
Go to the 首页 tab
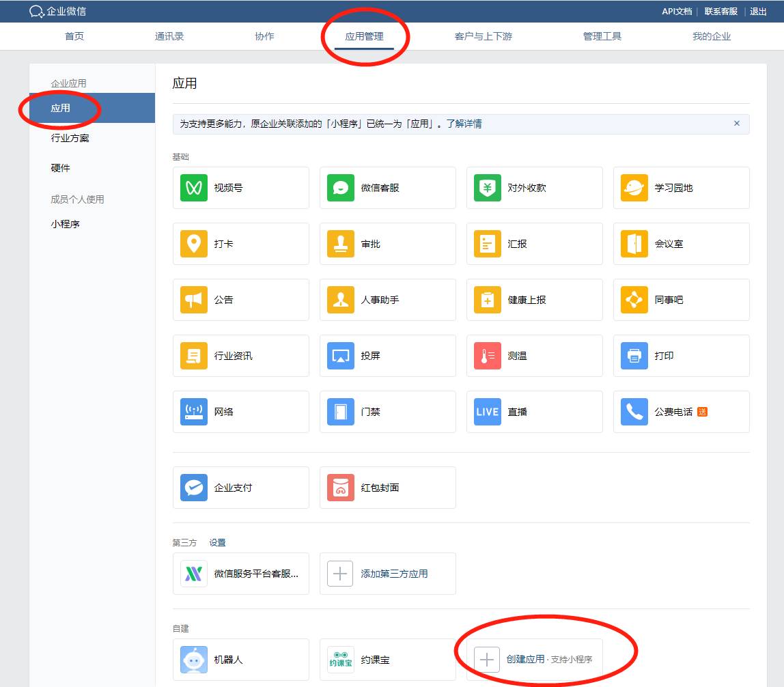[74, 36]
